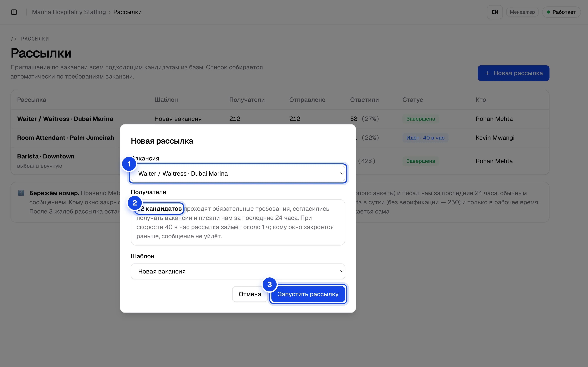Click the plus icon on Новая рассылка
Screen dimensions: 588x367
[x=487, y=73]
